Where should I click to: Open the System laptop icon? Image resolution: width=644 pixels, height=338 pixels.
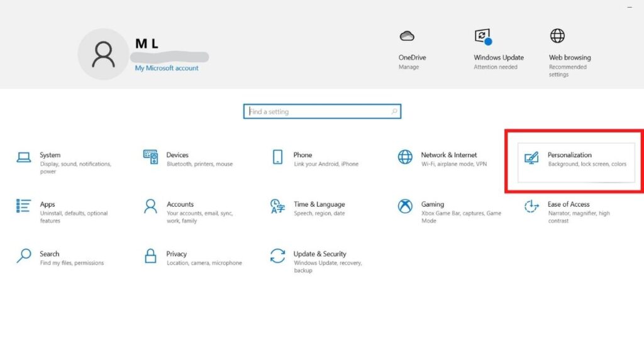[x=23, y=157]
